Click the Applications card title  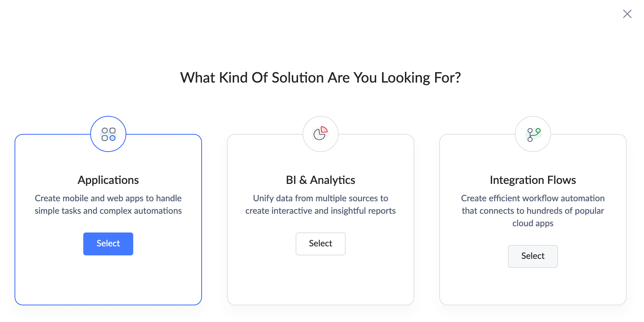click(108, 180)
